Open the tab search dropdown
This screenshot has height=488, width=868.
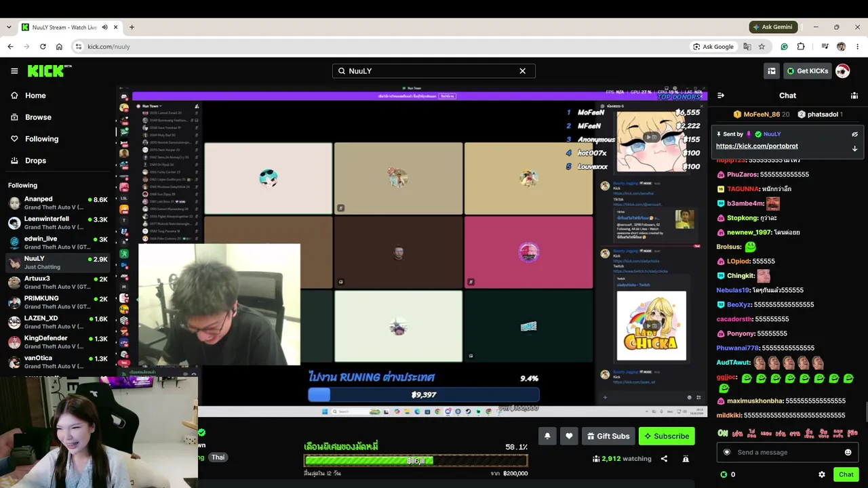[x=9, y=27]
